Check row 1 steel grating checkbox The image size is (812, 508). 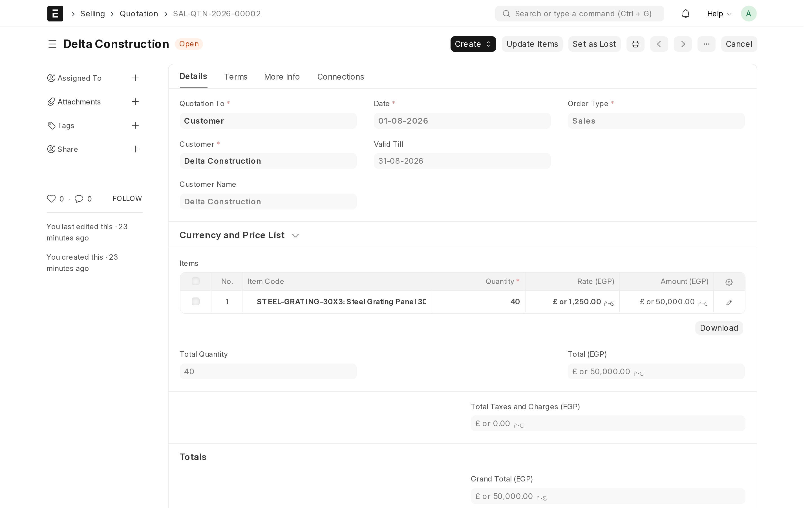196,301
